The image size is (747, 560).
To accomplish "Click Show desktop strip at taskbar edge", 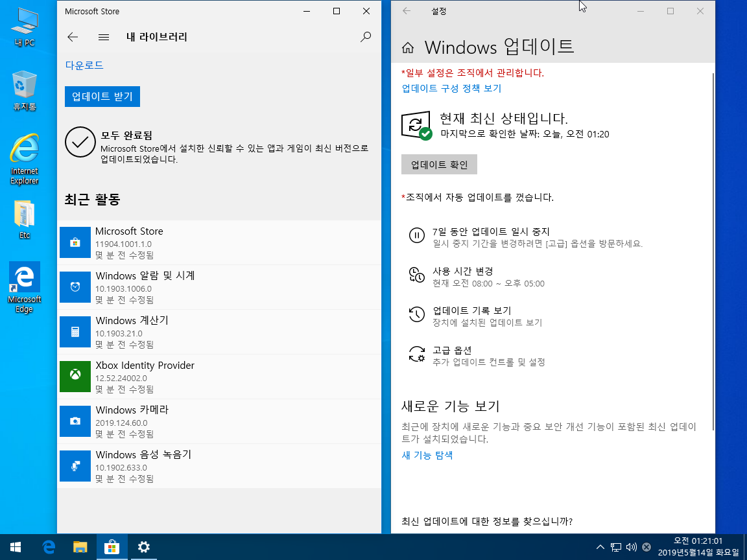I will point(745,547).
